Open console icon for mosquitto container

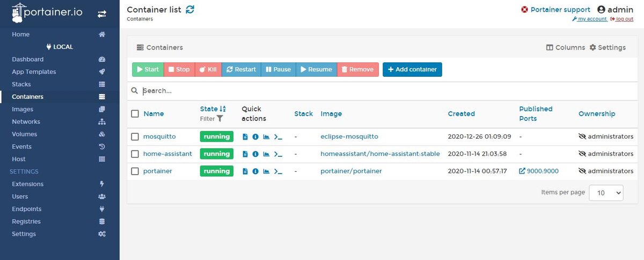click(278, 137)
